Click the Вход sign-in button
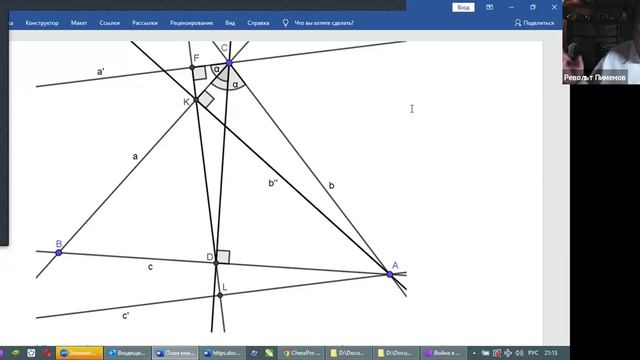The height and width of the screenshot is (360, 640). (x=463, y=7)
